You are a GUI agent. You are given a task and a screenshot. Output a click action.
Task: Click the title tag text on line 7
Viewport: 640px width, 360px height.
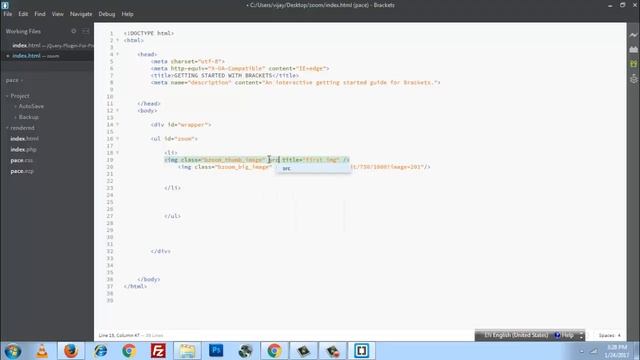click(x=224, y=76)
